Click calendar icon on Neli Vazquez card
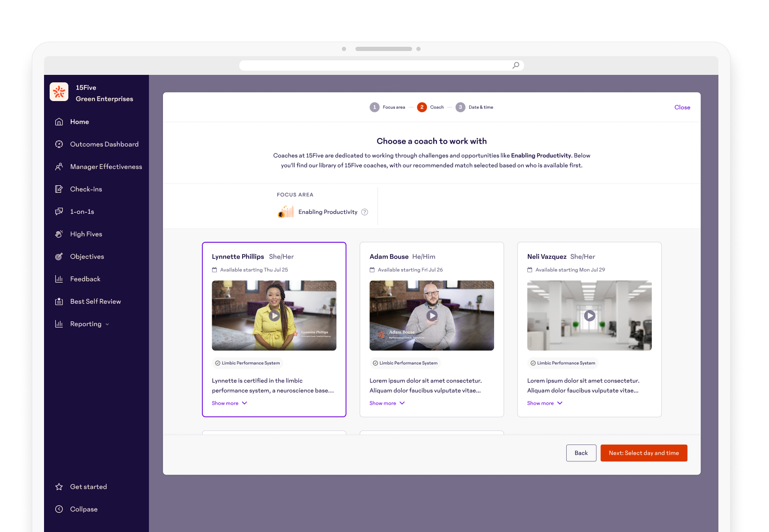Viewport: 769px width, 532px height. click(530, 270)
